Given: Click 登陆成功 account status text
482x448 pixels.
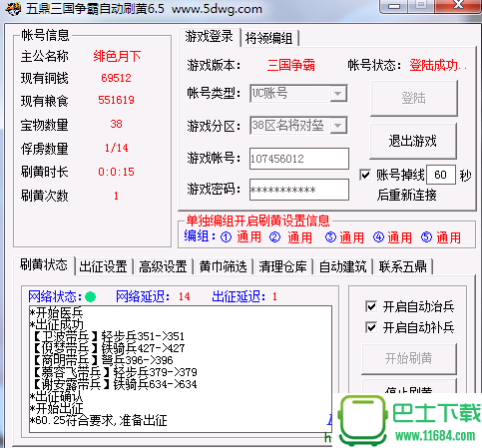Looking at the screenshot, I should click(x=437, y=65).
